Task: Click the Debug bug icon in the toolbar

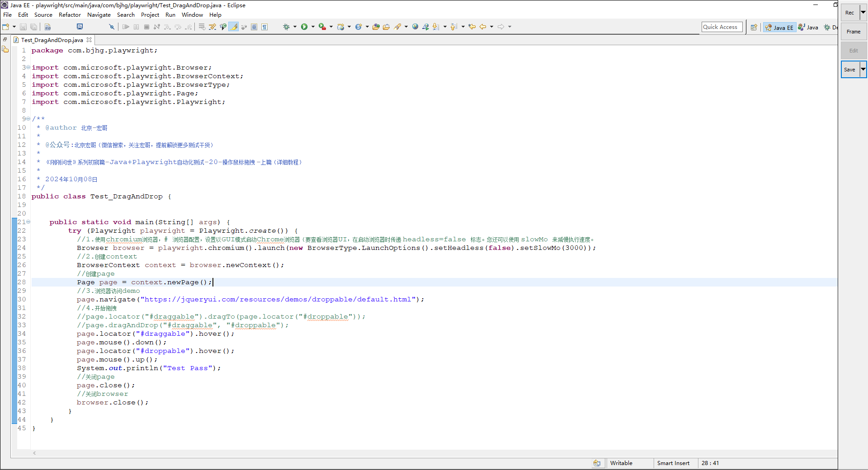Action: point(286,27)
